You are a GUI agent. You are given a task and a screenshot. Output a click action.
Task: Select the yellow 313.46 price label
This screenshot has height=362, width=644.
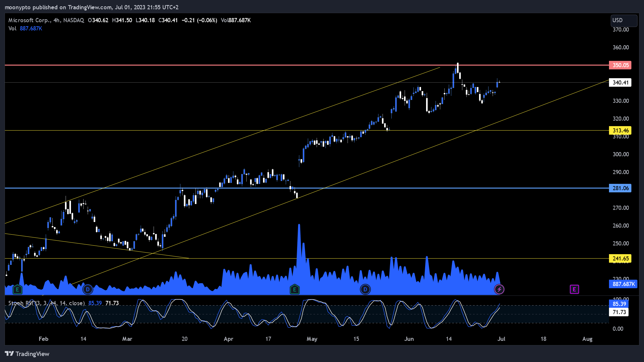[620, 131]
